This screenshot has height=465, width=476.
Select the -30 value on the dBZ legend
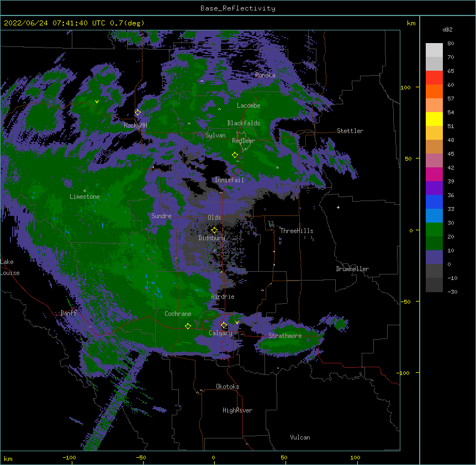pos(452,292)
